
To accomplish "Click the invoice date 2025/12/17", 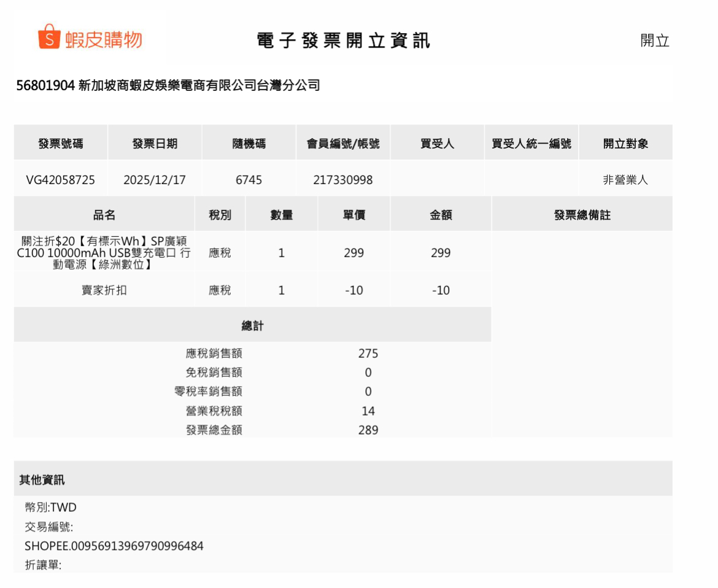I will [x=155, y=180].
